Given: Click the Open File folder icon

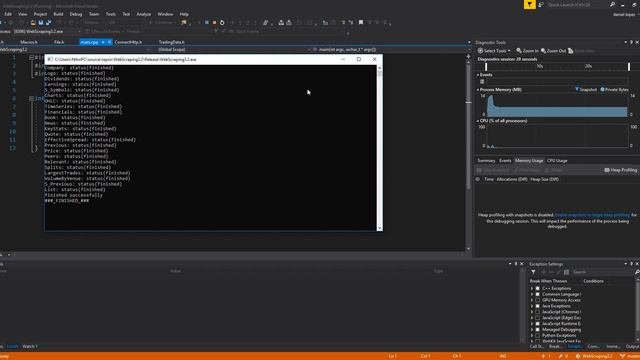Looking at the screenshot, I should (x=33, y=22).
